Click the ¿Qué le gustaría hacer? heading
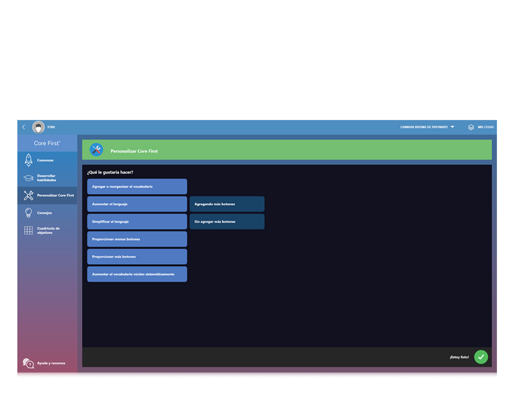 pyautogui.click(x=110, y=172)
